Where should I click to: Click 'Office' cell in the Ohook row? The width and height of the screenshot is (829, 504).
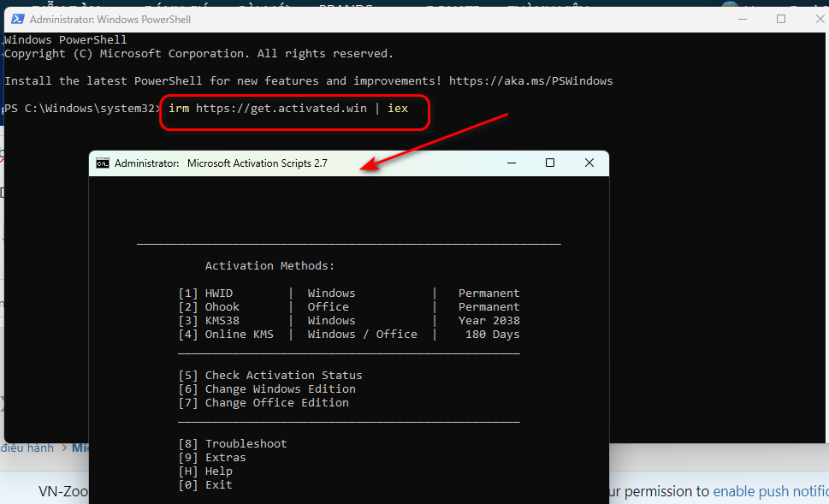(329, 306)
